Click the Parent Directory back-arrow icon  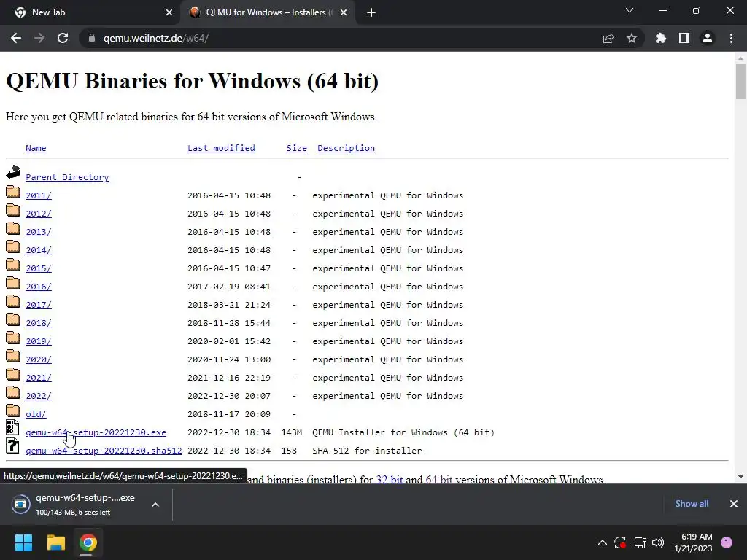13,172
